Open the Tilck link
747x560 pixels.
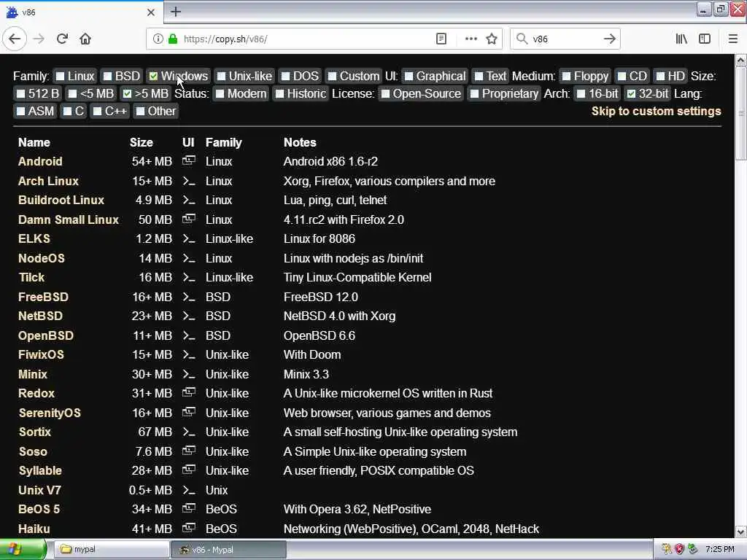[31, 277]
